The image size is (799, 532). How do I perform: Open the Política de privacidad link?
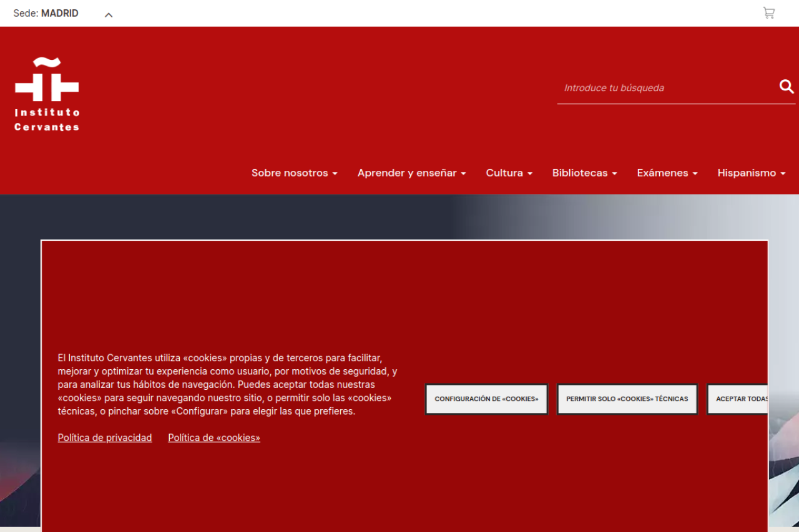coord(105,438)
